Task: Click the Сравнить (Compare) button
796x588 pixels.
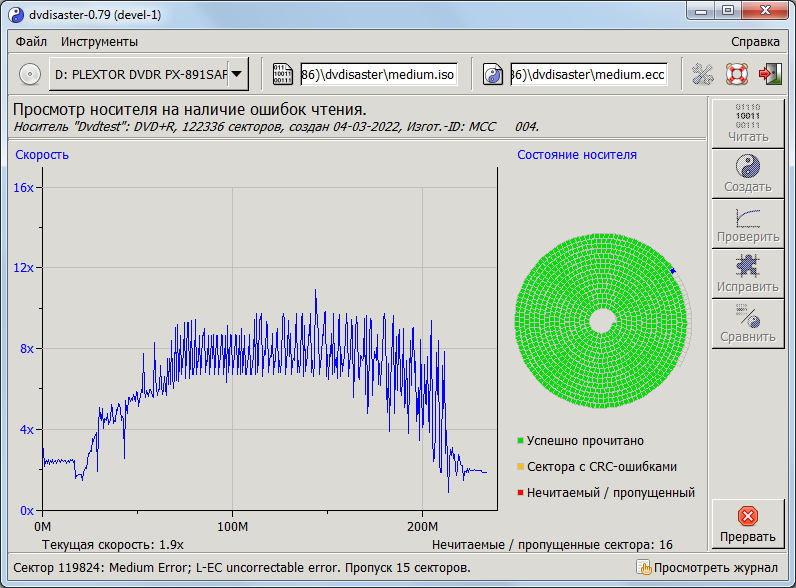Action: pos(747,324)
